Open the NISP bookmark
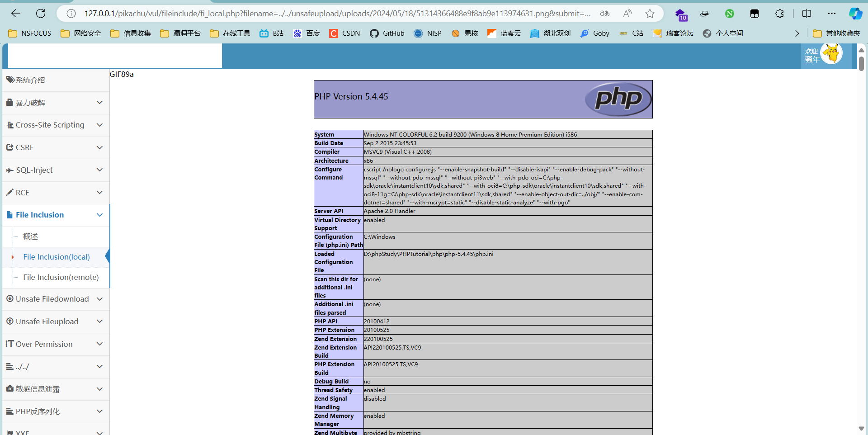The height and width of the screenshot is (435, 868). coord(428,33)
